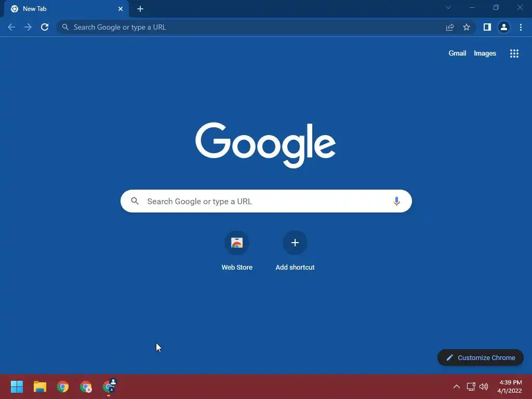532x399 pixels.
Task: Select the New Tab tab
Action: (66, 9)
